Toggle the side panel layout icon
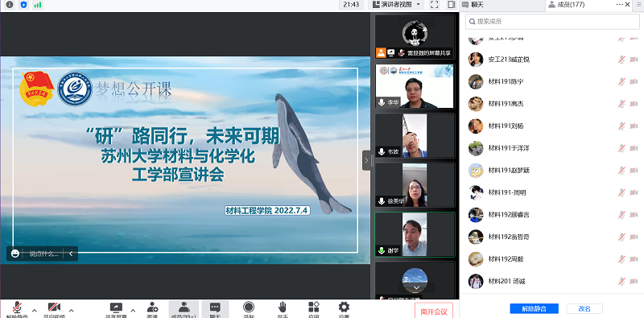The width and height of the screenshot is (644, 318). [452, 5]
